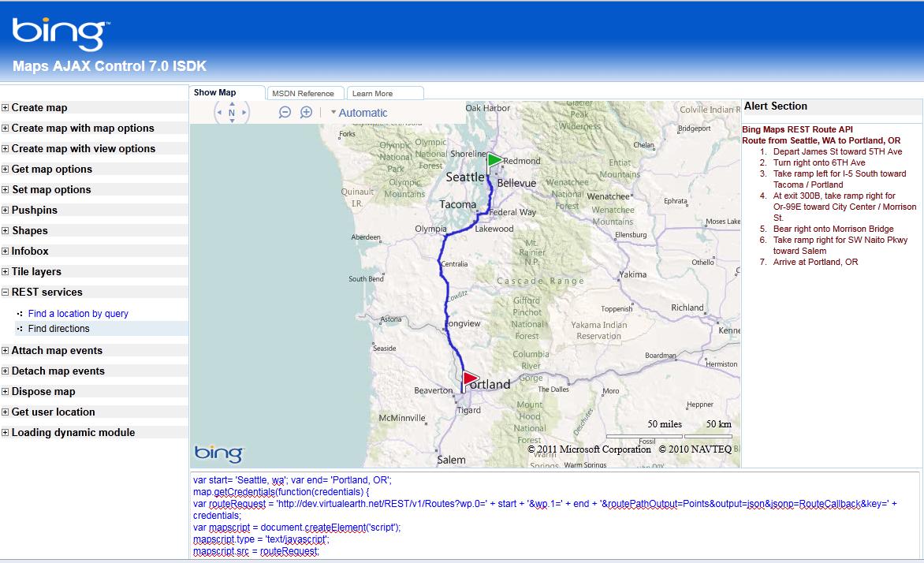Pan the map left using the left arrow
This screenshot has width=924, height=563.
pyautogui.click(x=219, y=112)
